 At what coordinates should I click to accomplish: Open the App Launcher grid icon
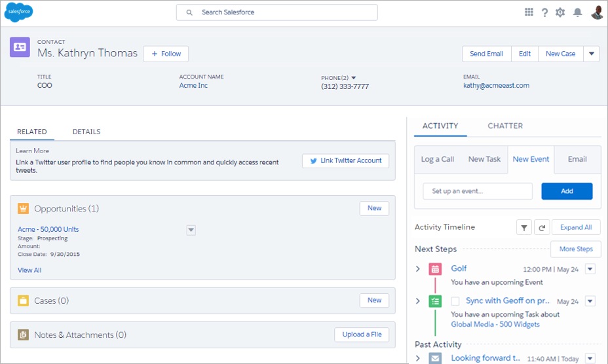point(529,12)
